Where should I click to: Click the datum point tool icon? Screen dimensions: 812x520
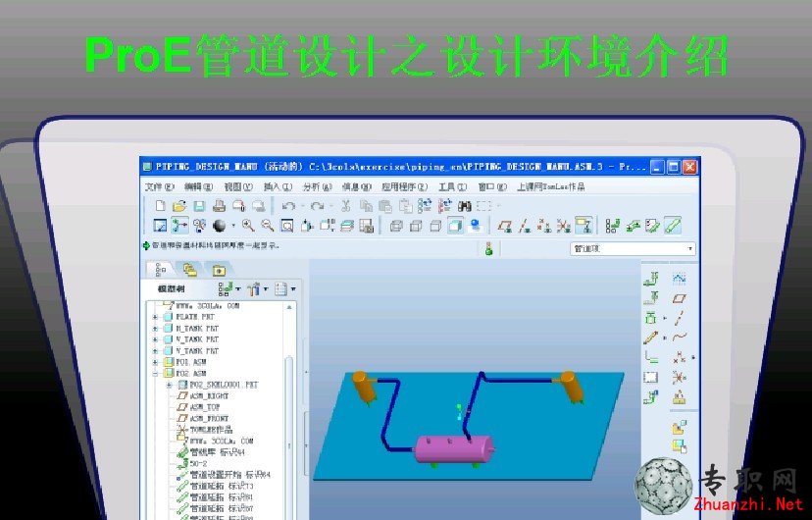679,357
